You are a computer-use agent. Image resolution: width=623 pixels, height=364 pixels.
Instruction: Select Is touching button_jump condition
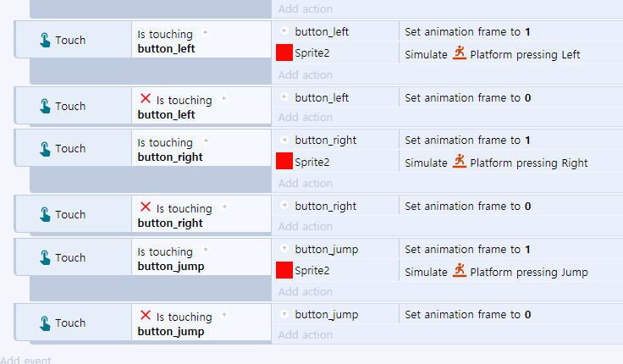tap(171, 259)
